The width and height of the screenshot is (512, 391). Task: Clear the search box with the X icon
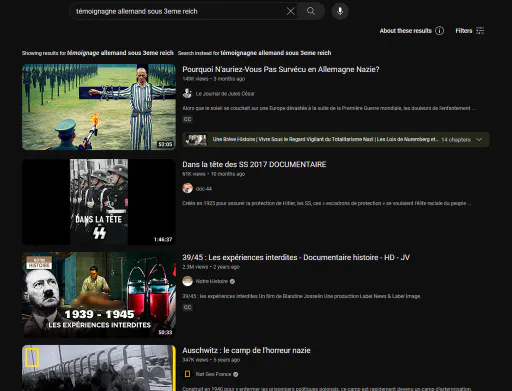tap(291, 11)
